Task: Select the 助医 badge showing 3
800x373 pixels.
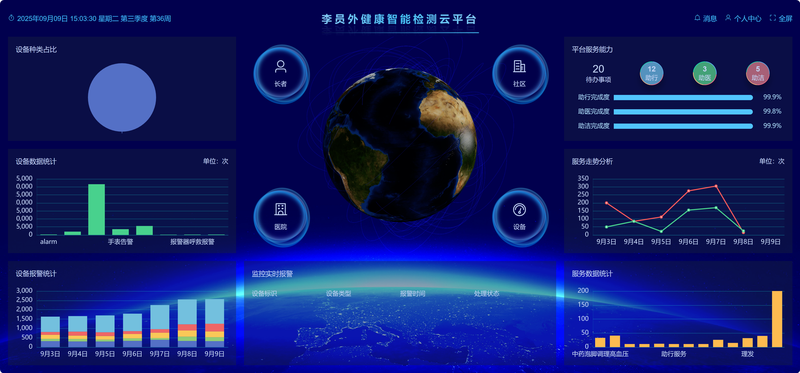Action: click(x=705, y=73)
